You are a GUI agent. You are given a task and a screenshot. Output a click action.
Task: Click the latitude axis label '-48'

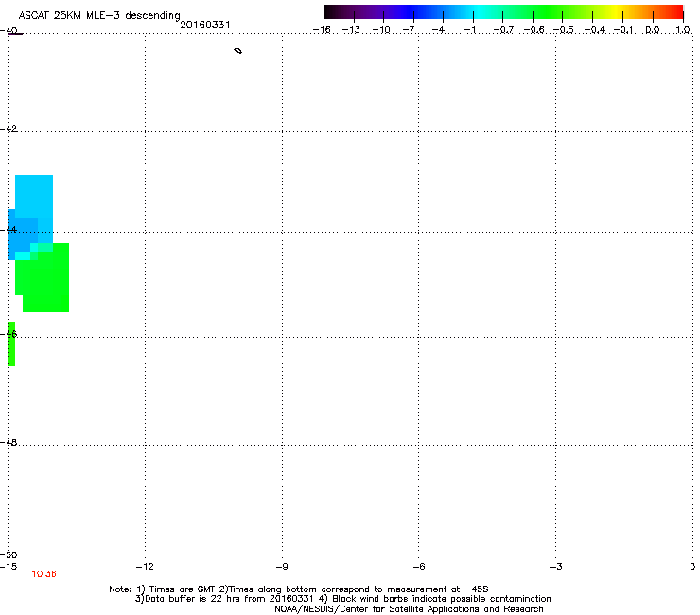point(9,442)
